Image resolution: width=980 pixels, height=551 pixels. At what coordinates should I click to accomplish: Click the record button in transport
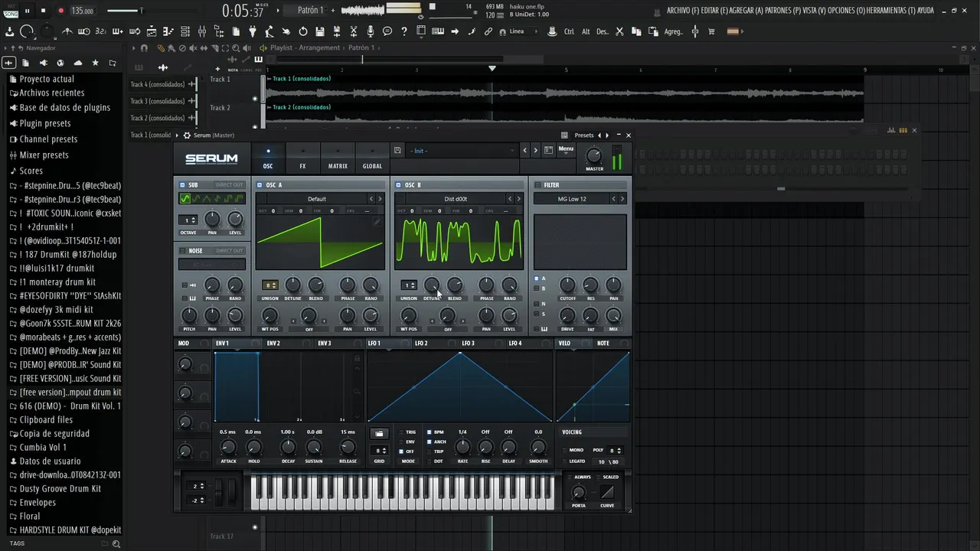[60, 11]
